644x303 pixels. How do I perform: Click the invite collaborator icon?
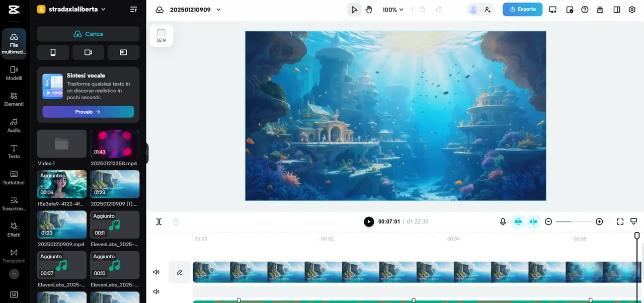point(487,10)
